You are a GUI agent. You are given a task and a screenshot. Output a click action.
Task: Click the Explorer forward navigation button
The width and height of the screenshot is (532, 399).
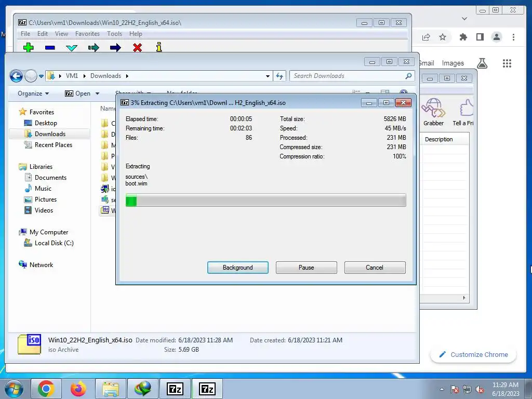31,76
